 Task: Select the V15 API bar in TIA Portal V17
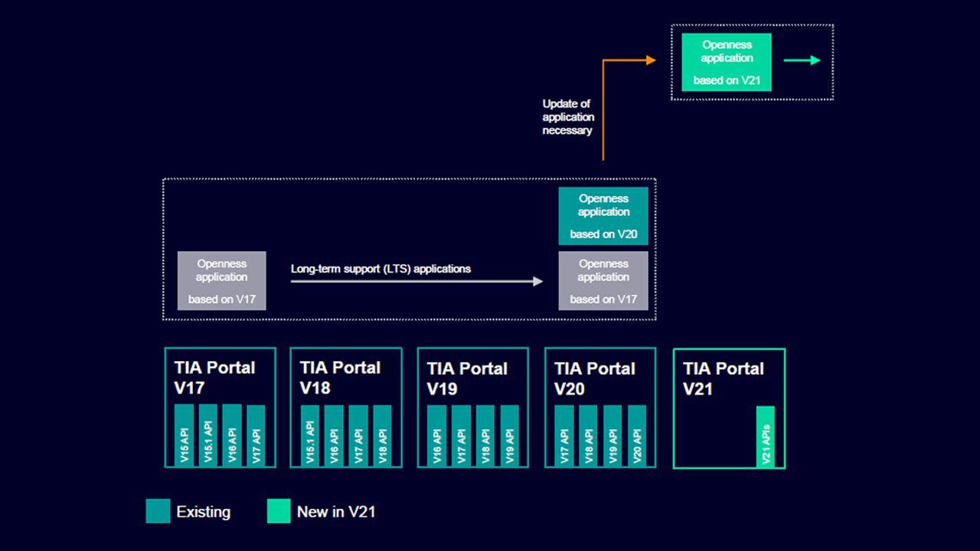click(184, 435)
